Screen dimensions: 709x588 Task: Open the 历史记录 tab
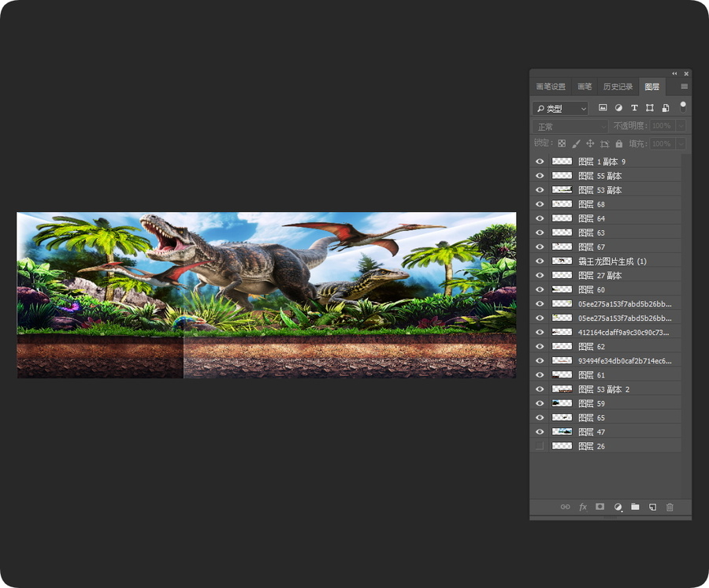click(x=618, y=87)
